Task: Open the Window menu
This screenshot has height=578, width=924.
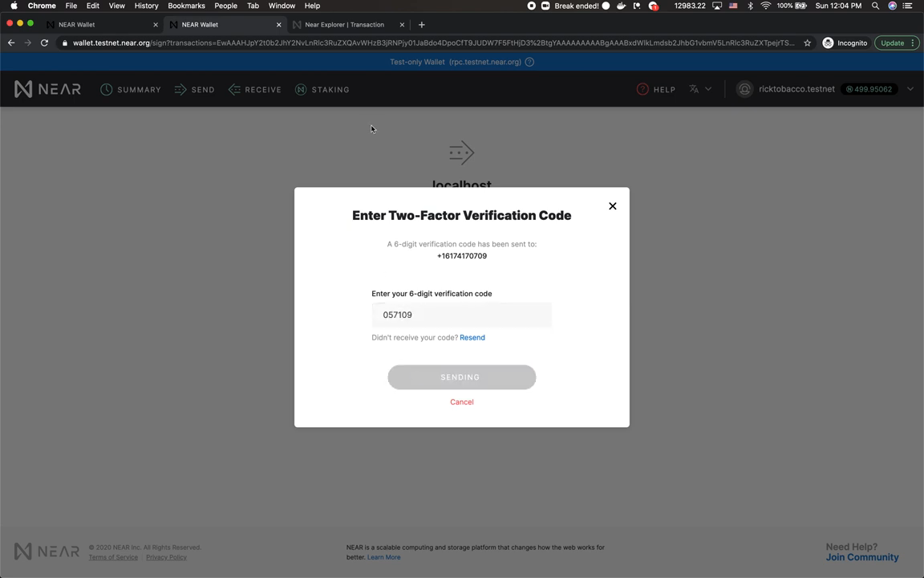Action: pos(282,6)
